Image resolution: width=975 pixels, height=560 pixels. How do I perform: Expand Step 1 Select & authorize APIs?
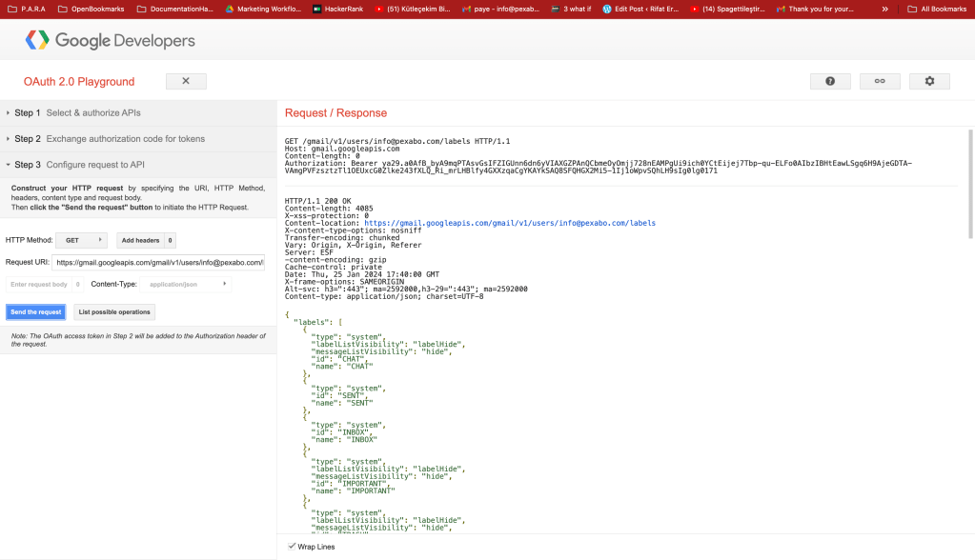[138, 113]
